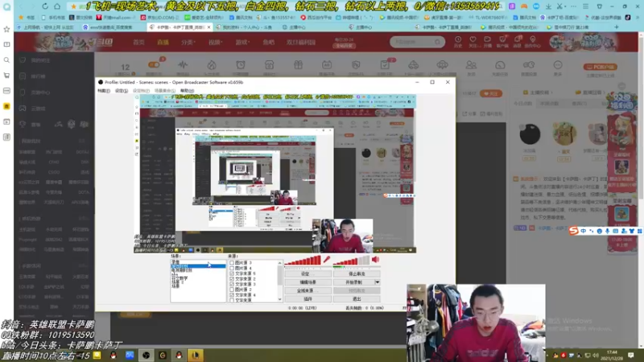Open the 首页 nav item on site

[x=138, y=43]
